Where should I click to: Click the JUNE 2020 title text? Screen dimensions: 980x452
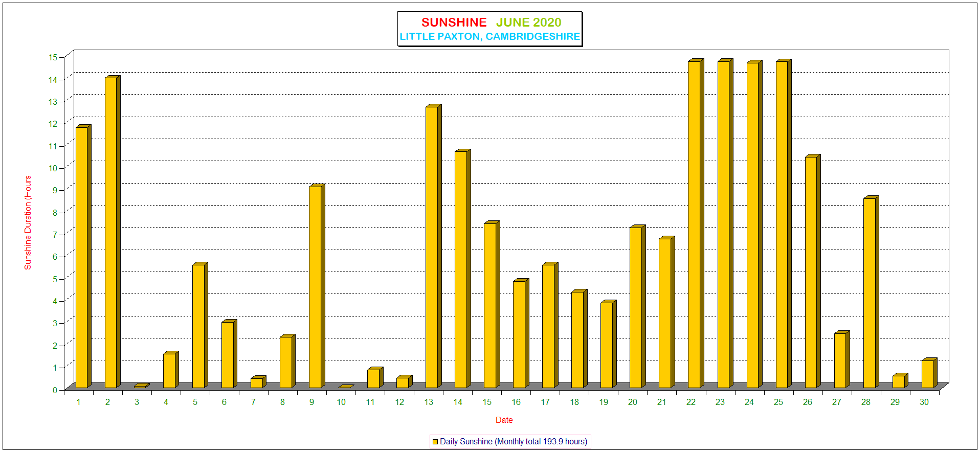click(529, 22)
